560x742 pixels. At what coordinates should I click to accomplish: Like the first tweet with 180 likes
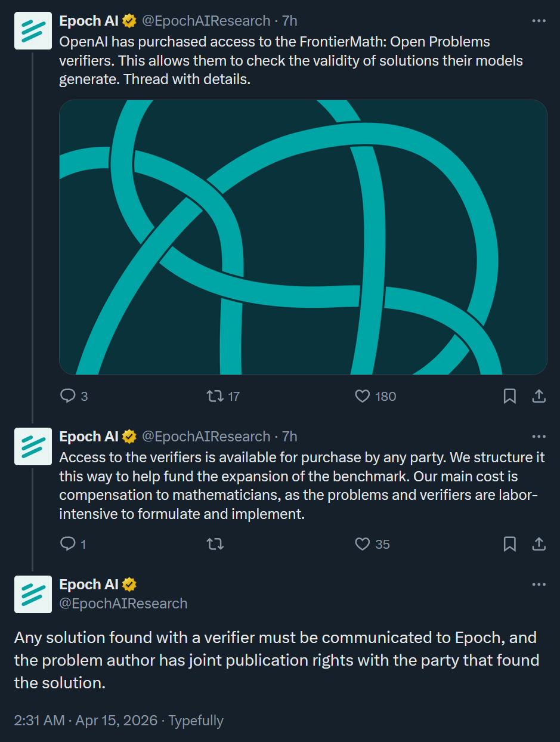[x=363, y=396]
